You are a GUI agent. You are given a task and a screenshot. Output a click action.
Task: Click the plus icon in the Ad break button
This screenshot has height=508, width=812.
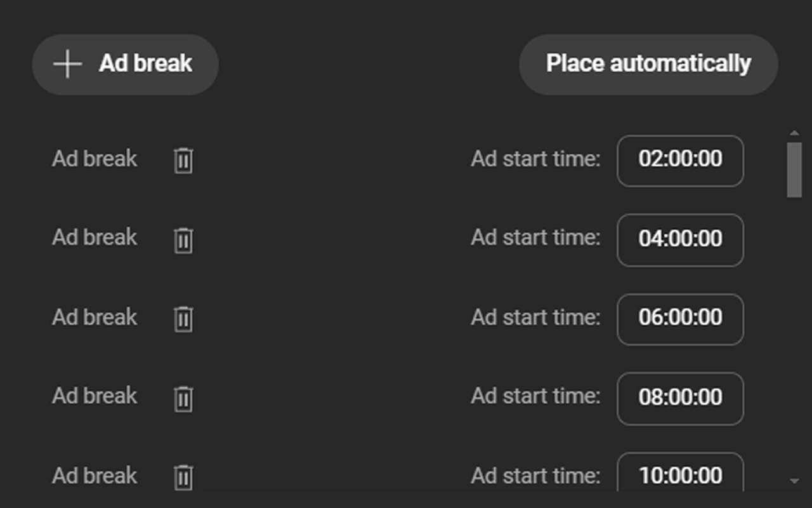(67, 63)
